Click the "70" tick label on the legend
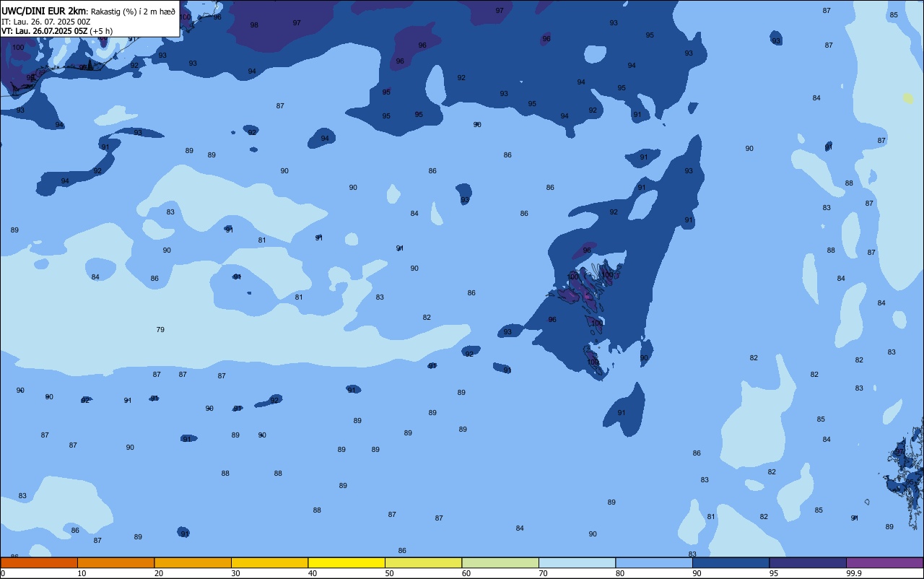This screenshot has width=924, height=579. coord(543,573)
